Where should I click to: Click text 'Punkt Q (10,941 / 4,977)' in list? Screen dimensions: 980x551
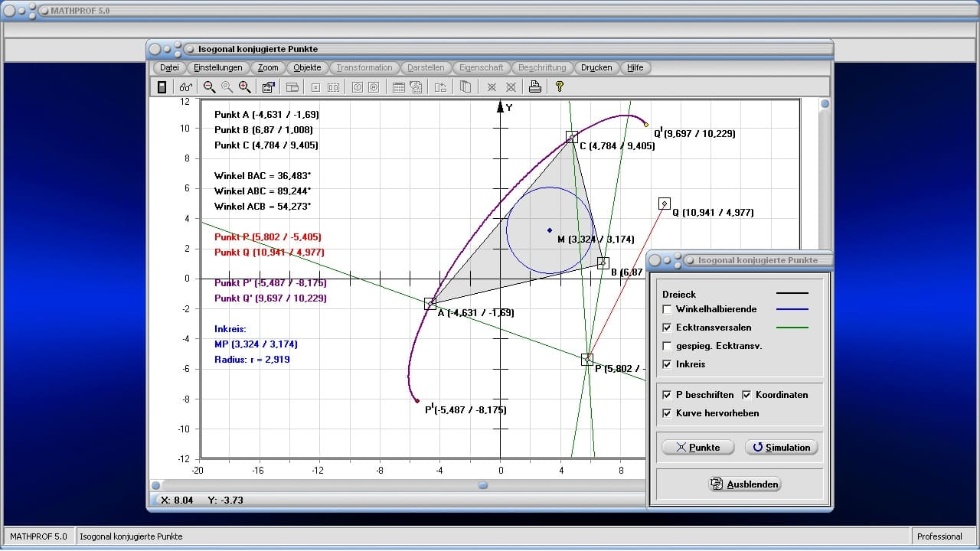point(269,253)
